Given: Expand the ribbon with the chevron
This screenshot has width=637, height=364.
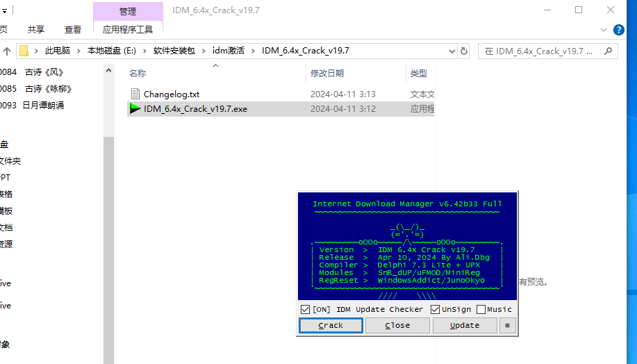Looking at the screenshot, I should click(604, 29).
